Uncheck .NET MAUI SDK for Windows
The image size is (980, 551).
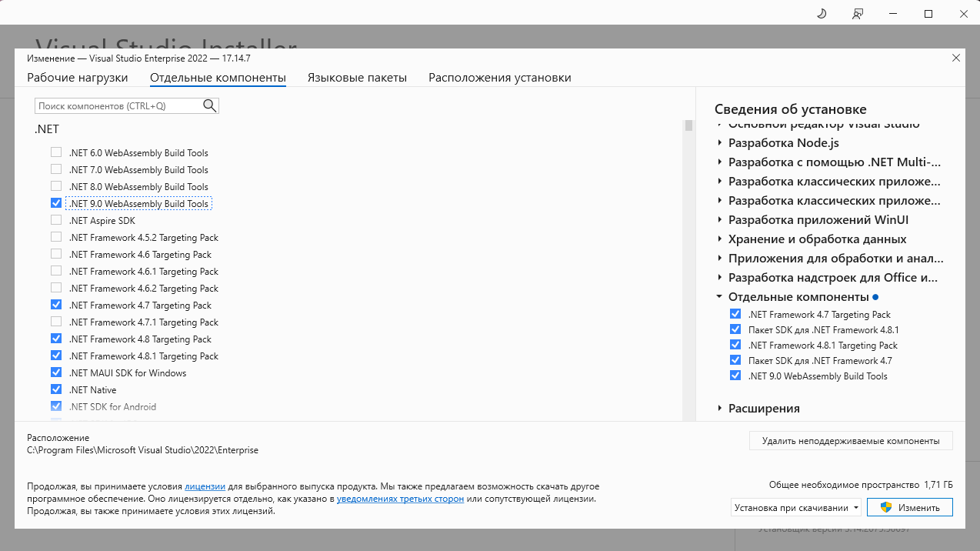tap(56, 373)
